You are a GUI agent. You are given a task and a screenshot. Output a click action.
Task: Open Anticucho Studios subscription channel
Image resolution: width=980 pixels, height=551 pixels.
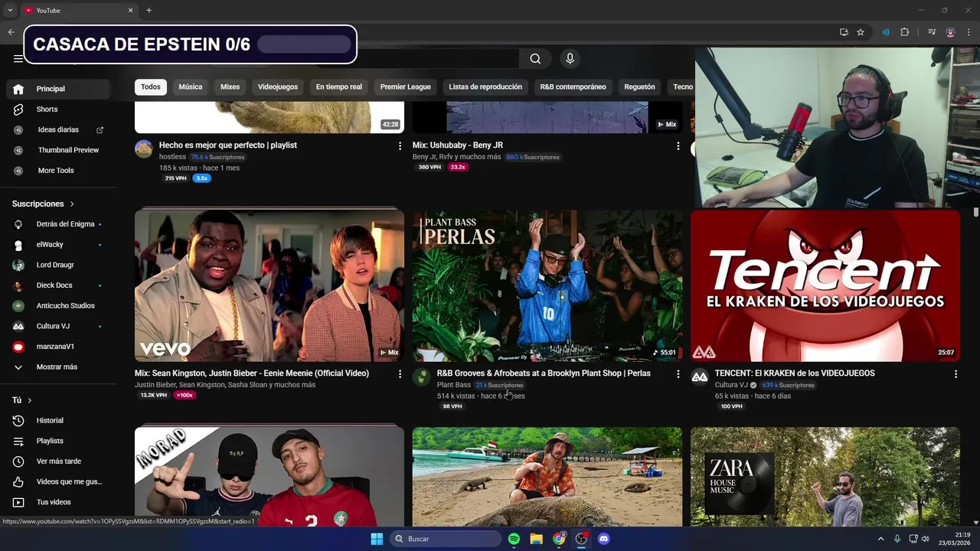pyautogui.click(x=60, y=306)
